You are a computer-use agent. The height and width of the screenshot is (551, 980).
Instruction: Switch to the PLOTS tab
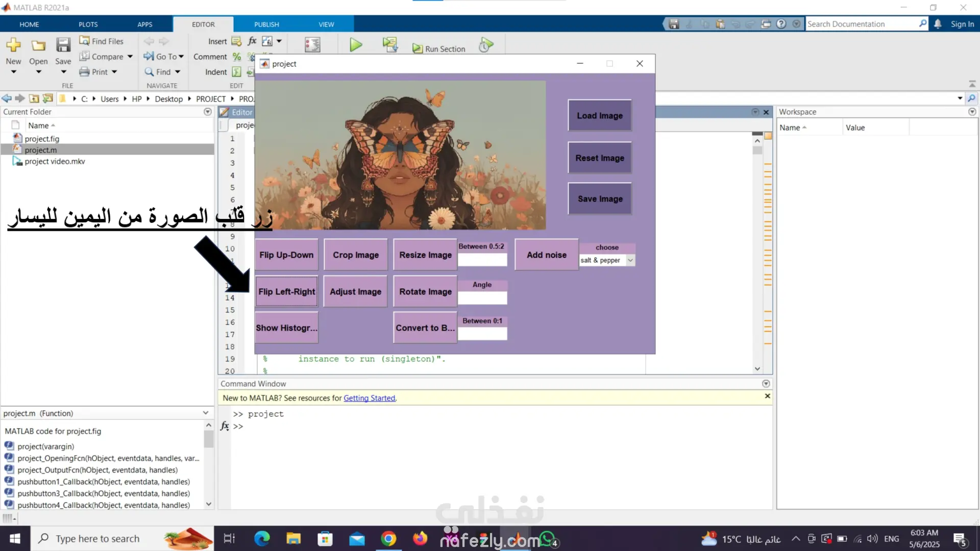[88, 24]
